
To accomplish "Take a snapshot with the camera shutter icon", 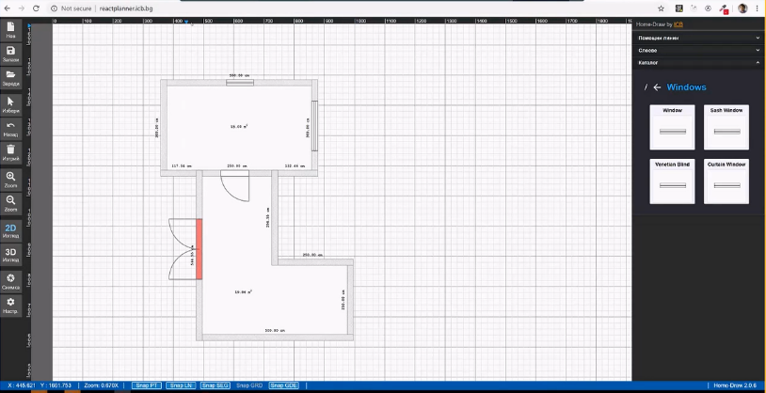I will (x=11, y=282).
